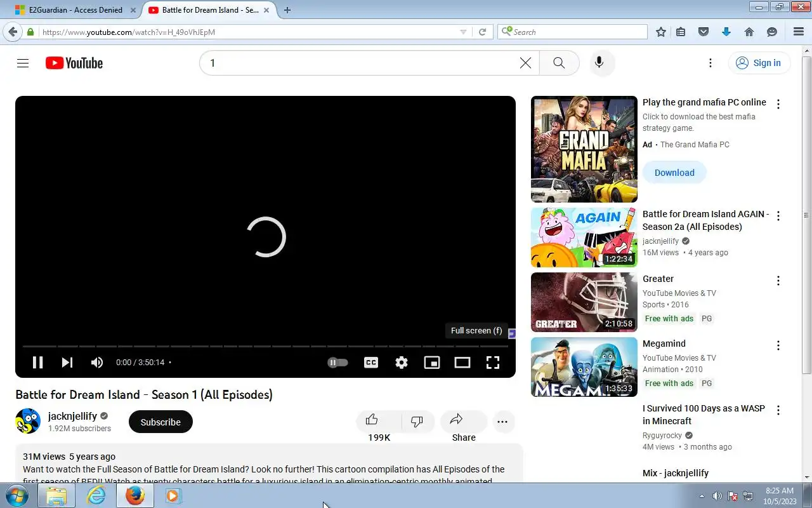The image size is (812, 508).
Task: Subscribe to jacknjellify
Action: pyautogui.click(x=160, y=422)
